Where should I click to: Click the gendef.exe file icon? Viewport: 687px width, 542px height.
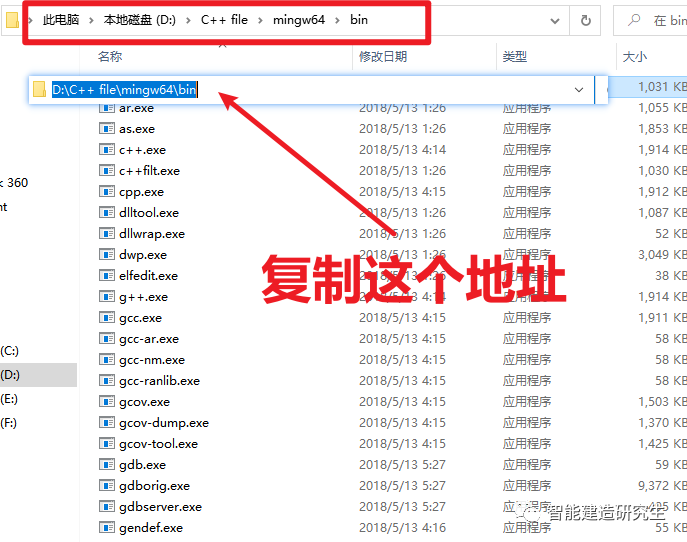pos(106,528)
